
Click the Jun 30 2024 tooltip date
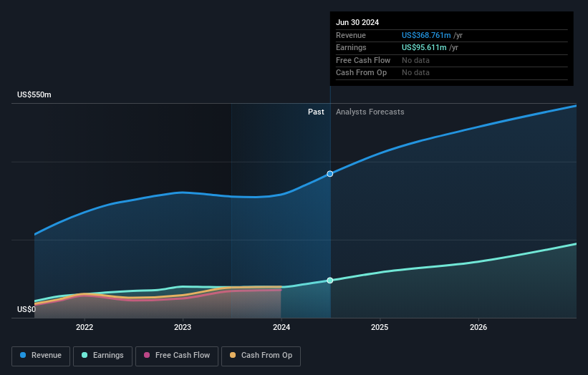tap(357, 22)
